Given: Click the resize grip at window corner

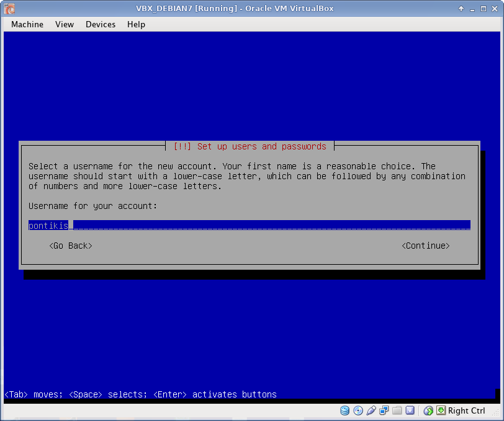Looking at the screenshot, I should click(497, 413).
